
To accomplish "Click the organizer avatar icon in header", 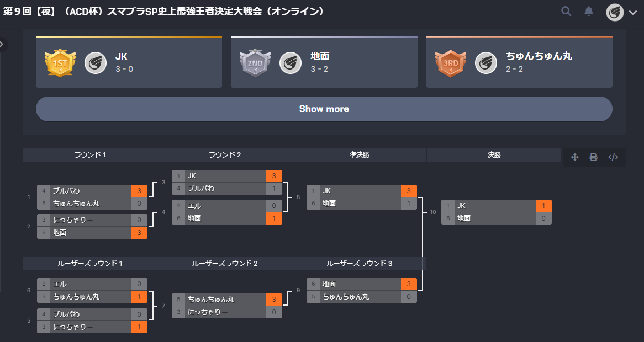I will tap(615, 12).
